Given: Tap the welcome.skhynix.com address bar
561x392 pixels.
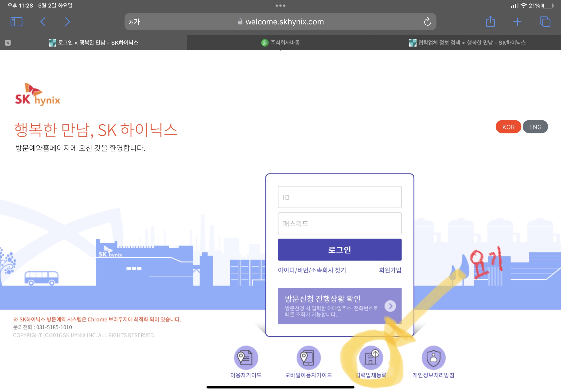Looking at the screenshot, I should (x=280, y=22).
